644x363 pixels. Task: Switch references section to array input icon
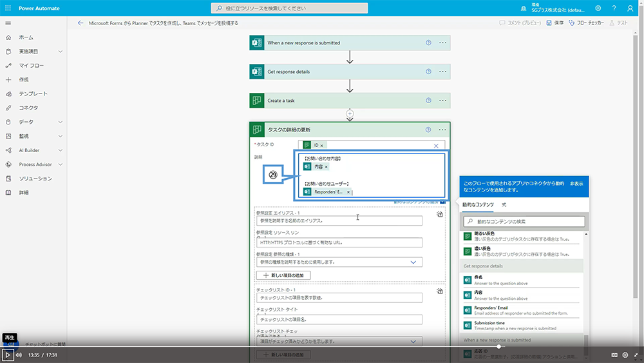pyautogui.click(x=439, y=214)
